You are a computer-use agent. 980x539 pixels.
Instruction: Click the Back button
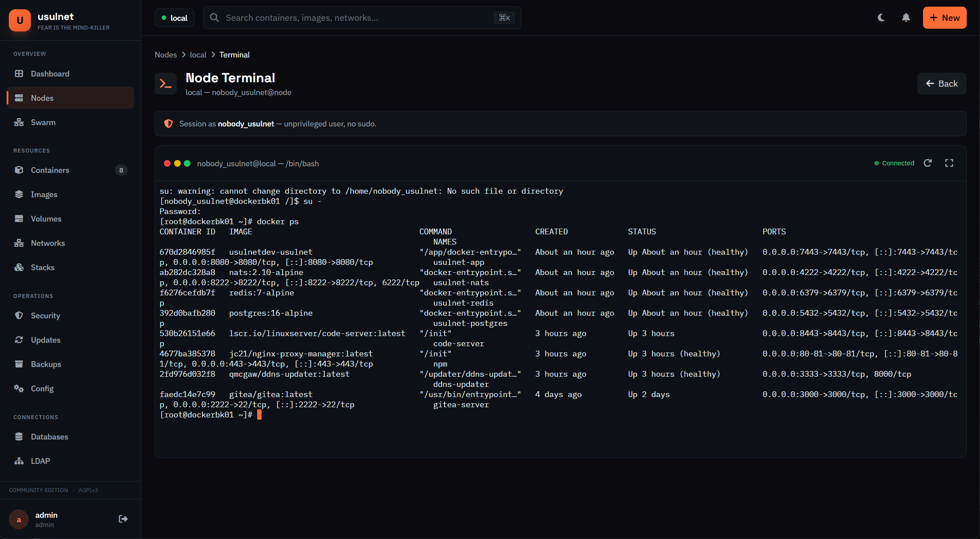click(942, 83)
